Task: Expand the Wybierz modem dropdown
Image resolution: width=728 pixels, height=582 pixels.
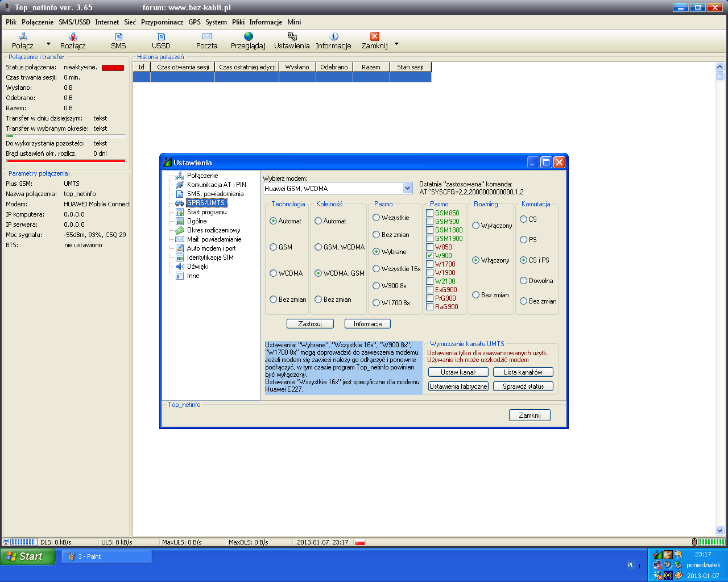Action: point(407,188)
